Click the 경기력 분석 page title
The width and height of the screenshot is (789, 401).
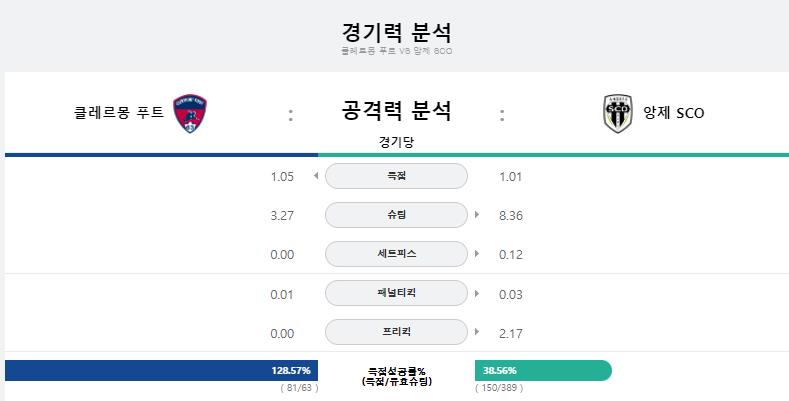[397, 33]
